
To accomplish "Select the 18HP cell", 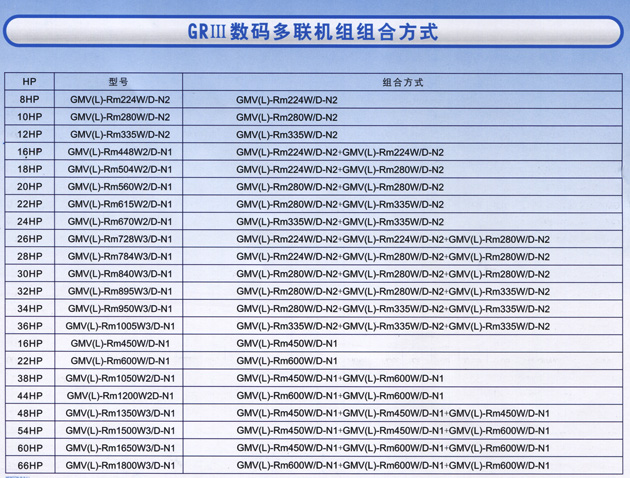I will pos(29,169).
